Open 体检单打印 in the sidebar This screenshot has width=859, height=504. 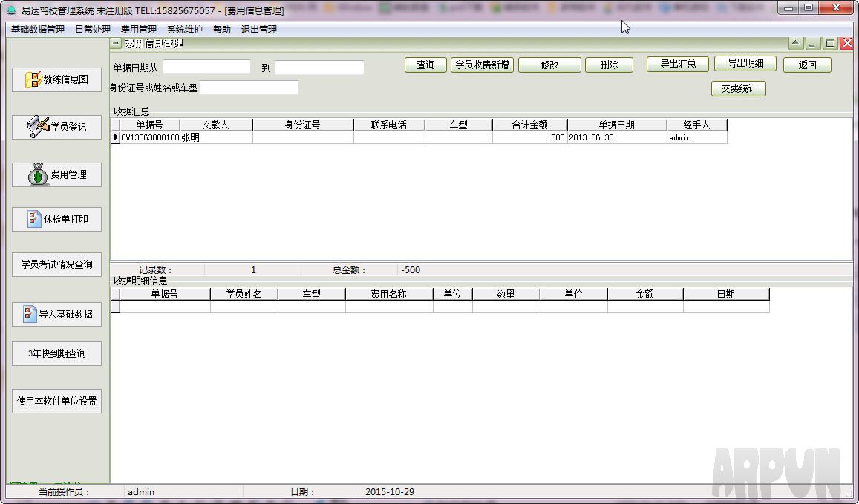(x=57, y=219)
